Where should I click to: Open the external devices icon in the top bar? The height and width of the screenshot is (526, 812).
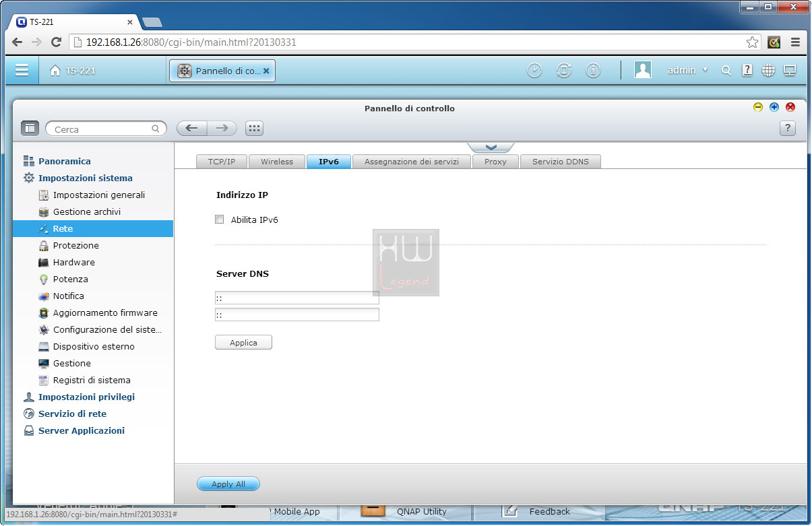point(564,70)
